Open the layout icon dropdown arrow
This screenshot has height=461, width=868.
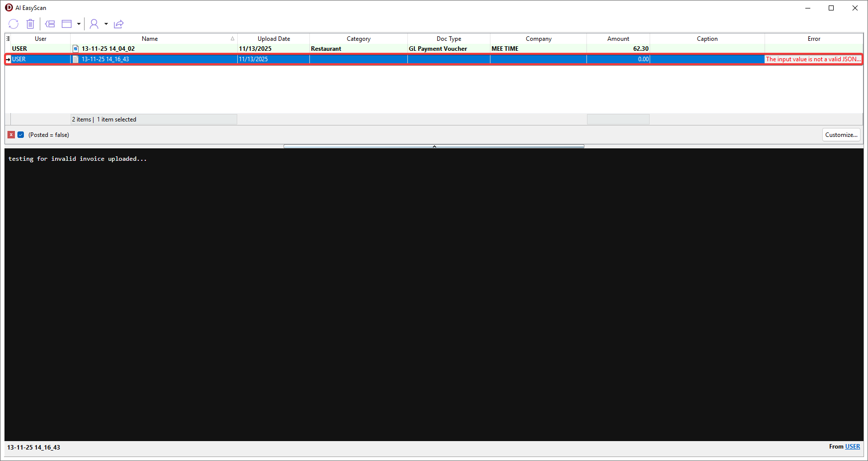click(x=79, y=24)
